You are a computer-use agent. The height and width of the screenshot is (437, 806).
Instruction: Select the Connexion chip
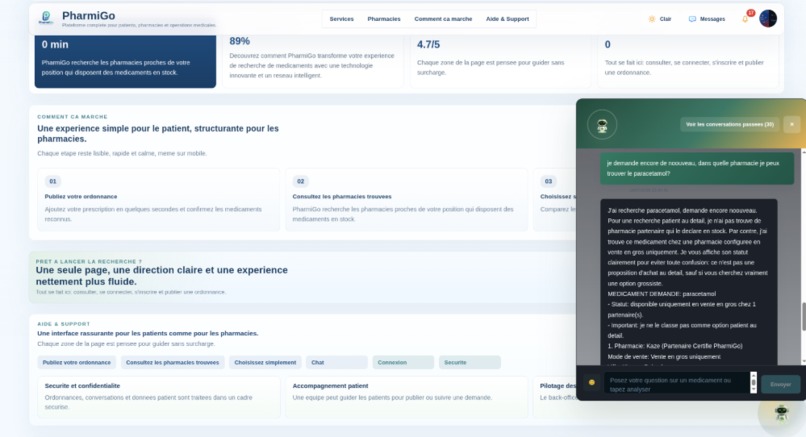403,362
